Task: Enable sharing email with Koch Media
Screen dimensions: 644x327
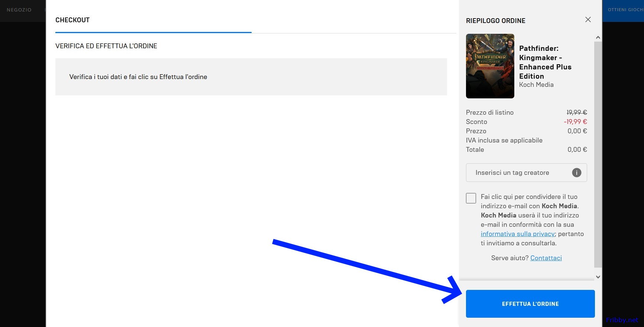Action: (x=471, y=198)
